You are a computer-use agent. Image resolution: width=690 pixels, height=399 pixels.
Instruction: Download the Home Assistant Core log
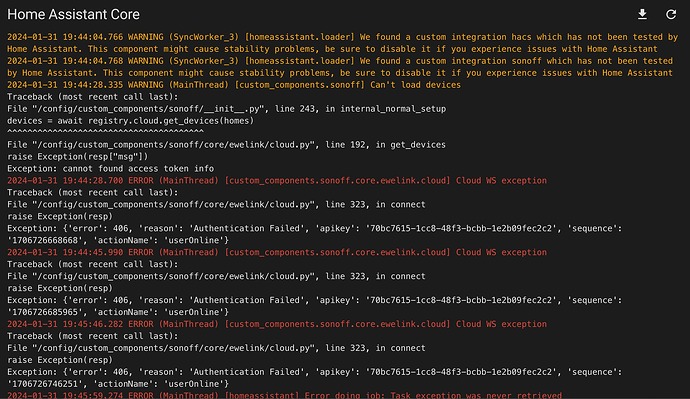click(x=642, y=15)
